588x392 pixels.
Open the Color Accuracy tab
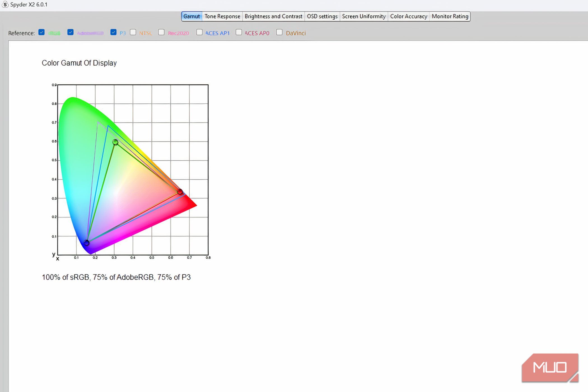pyautogui.click(x=409, y=16)
